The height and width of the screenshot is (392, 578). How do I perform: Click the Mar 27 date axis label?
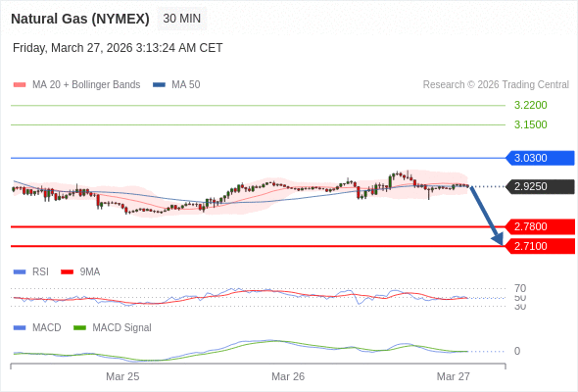point(454,376)
